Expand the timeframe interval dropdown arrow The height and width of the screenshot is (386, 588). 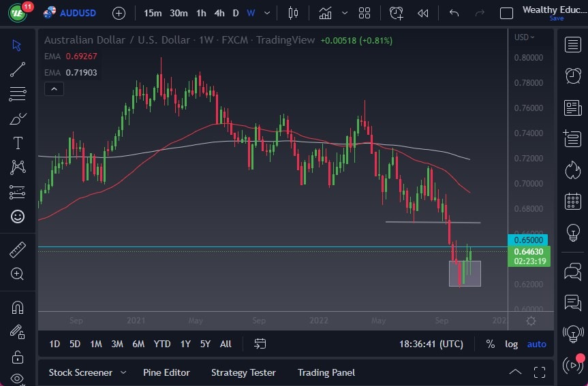pyautogui.click(x=266, y=13)
